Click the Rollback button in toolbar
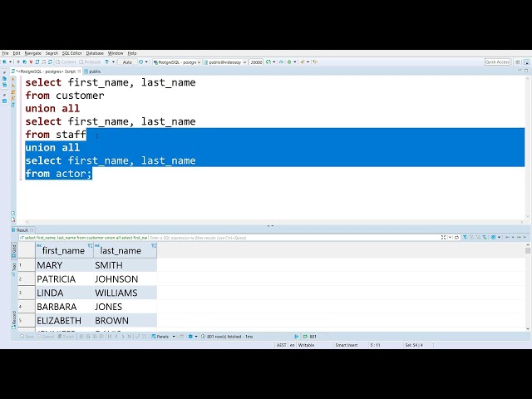 (x=90, y=62)
